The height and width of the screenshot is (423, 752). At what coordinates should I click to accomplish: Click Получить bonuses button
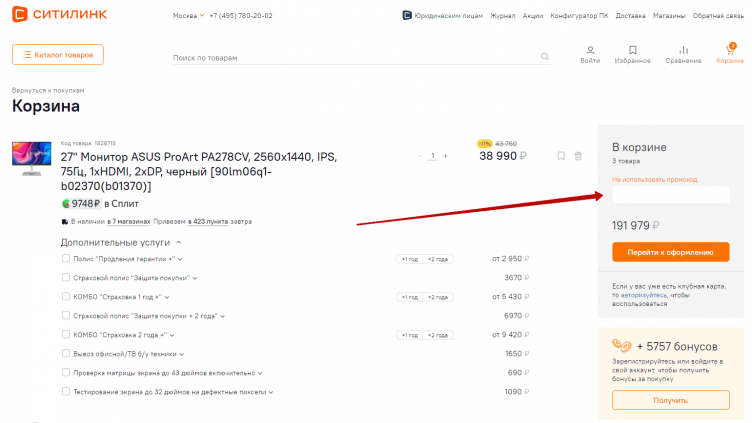[x=670, y=400]
